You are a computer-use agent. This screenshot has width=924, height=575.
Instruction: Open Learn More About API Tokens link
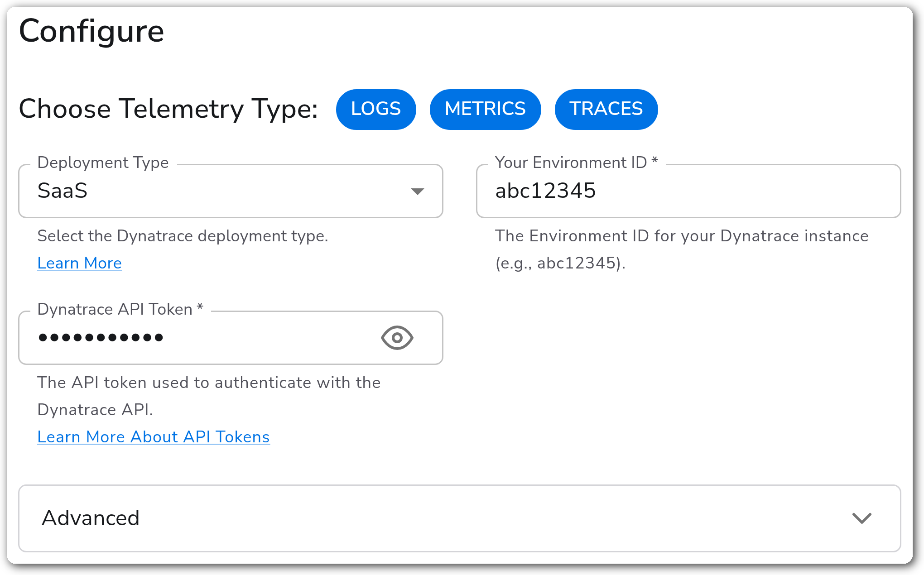154,437
